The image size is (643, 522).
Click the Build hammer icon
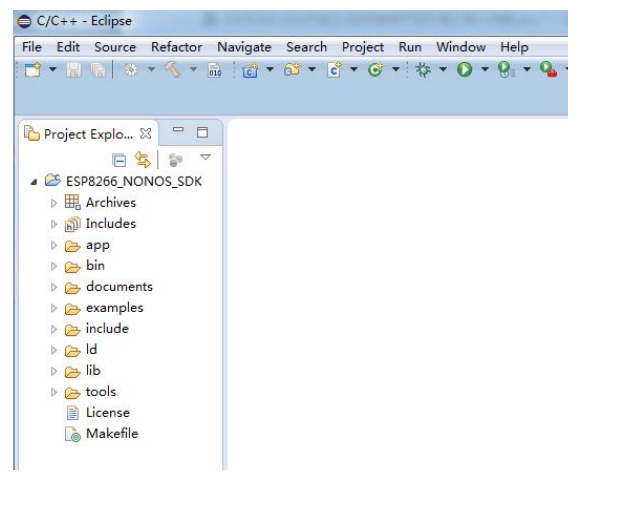click(x=173, y=69)
